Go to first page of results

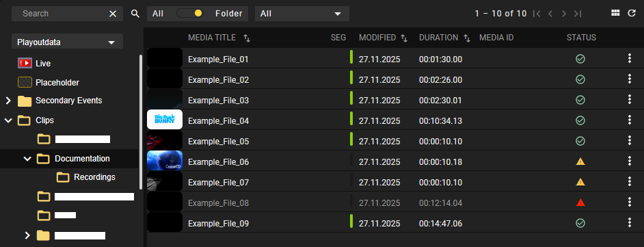coord(537,14)
